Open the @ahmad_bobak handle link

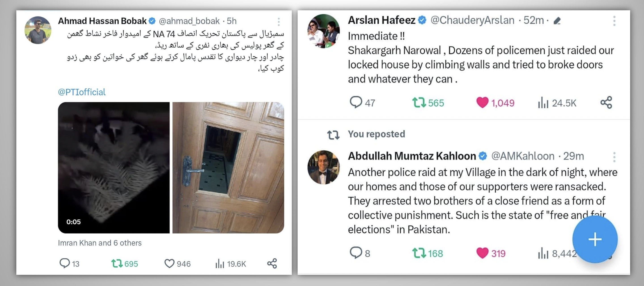(189, 21)
